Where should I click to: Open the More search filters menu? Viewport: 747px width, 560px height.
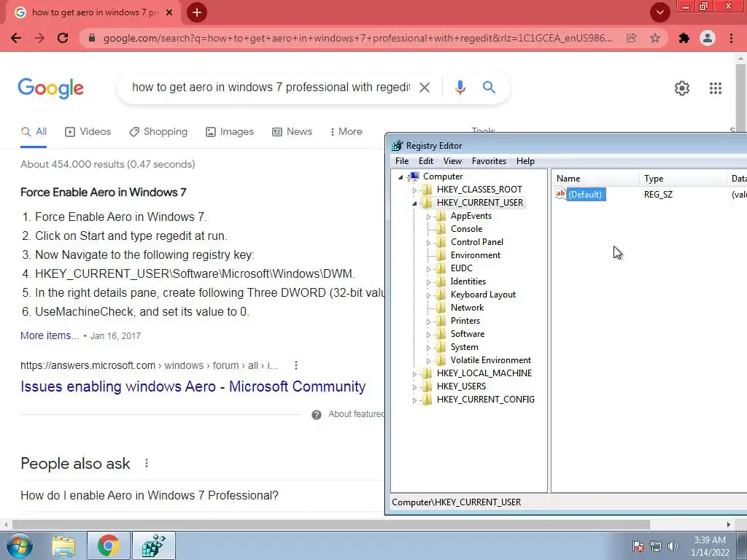[347, 132]
